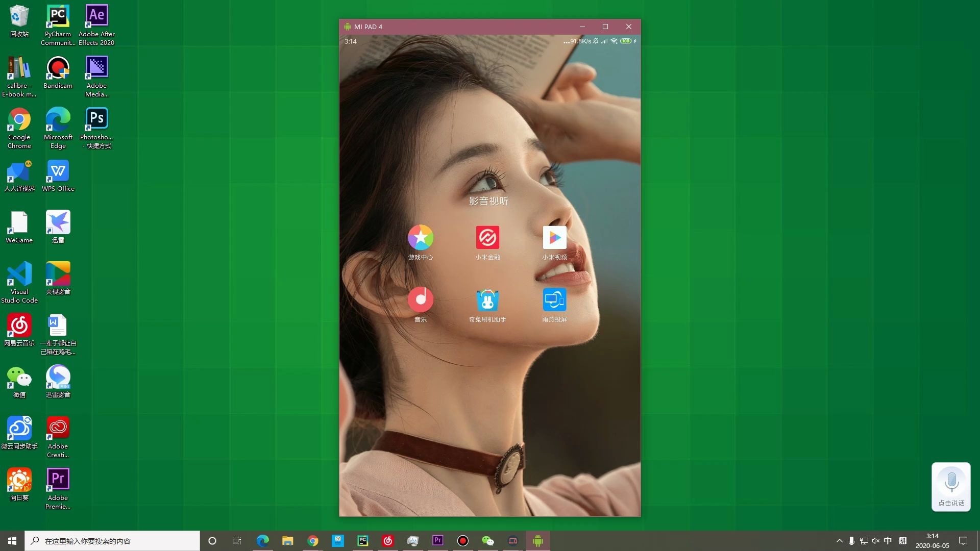Image resolution: width=980 pixels, height=551 pixels.
Task: Toggle the muted volume icon in tray
Action: 876,541
